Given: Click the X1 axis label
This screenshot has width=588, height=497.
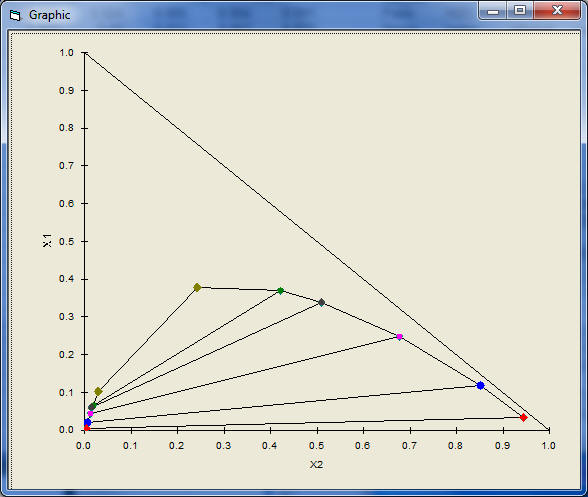Looking at the screenshot, I should (47, 240).
